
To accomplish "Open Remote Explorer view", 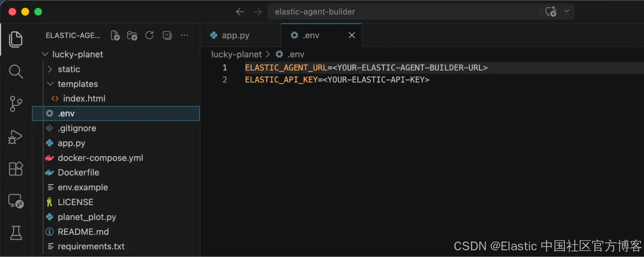I will pyautogui.click(x=16, y=201).
